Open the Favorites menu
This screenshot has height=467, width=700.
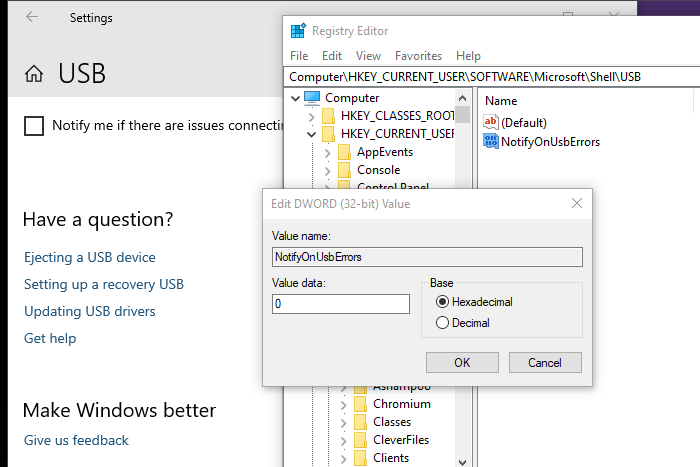tap(418, 56)
